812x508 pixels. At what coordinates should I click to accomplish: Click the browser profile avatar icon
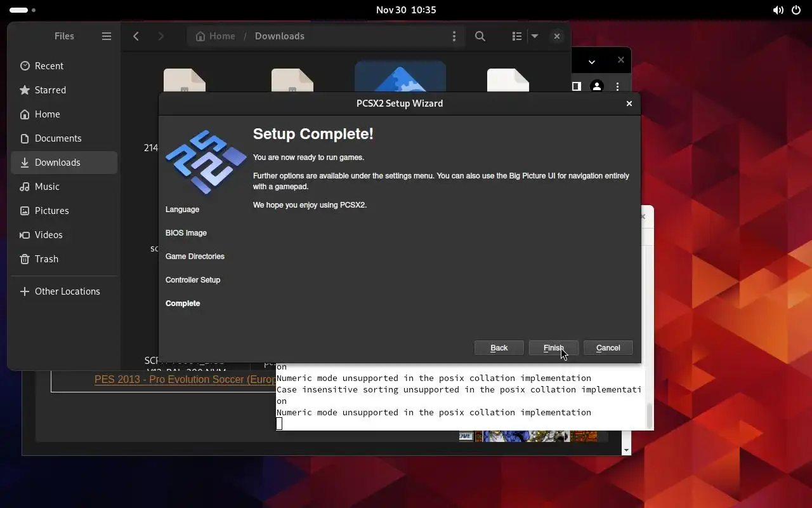coord(597,86)
